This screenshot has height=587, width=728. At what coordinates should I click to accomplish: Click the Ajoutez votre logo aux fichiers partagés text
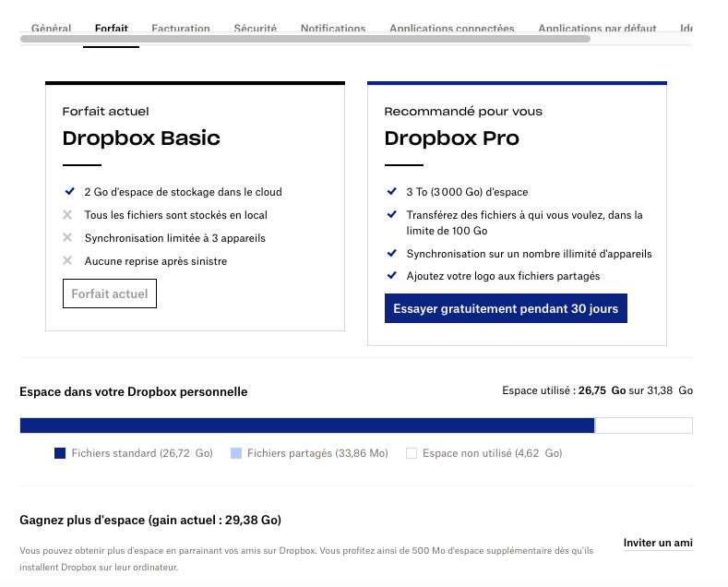[503, 276]
